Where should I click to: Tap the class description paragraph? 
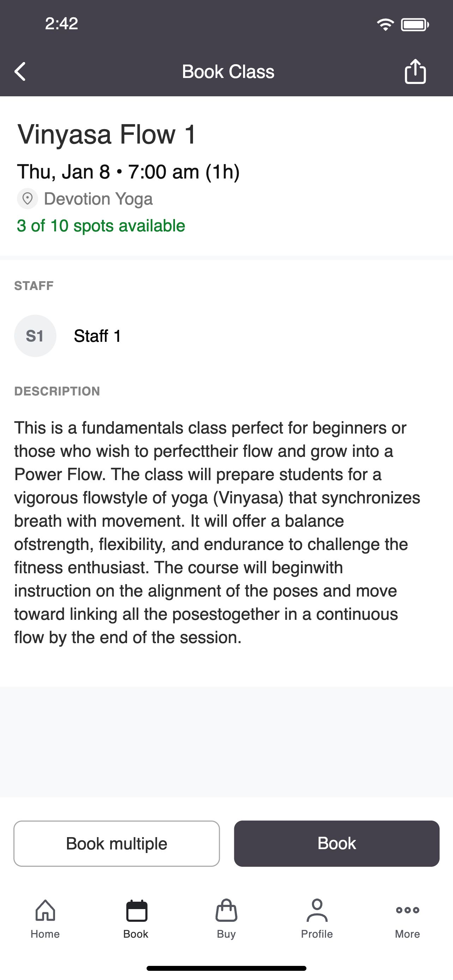click(217, 533)
